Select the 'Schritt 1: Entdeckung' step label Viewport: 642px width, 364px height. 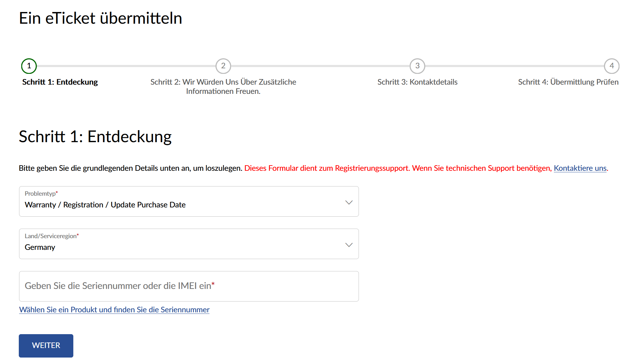coord(60,82)
